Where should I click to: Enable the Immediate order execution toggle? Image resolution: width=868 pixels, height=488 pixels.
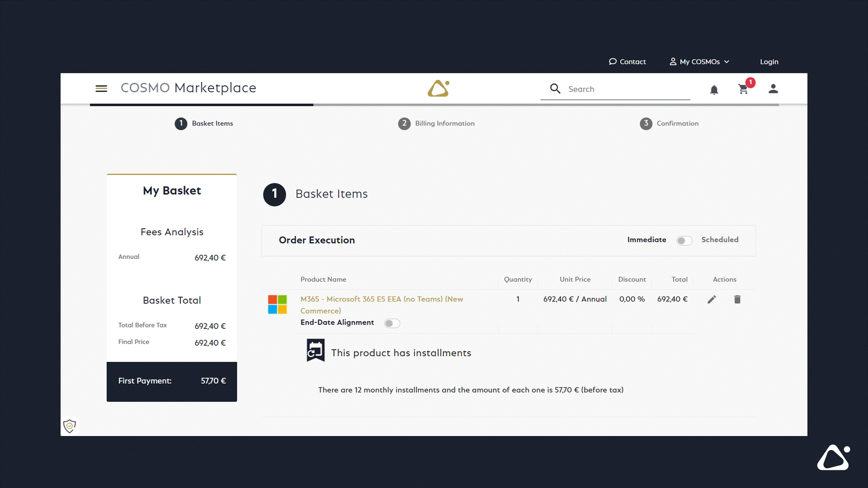tap(684, 240)
